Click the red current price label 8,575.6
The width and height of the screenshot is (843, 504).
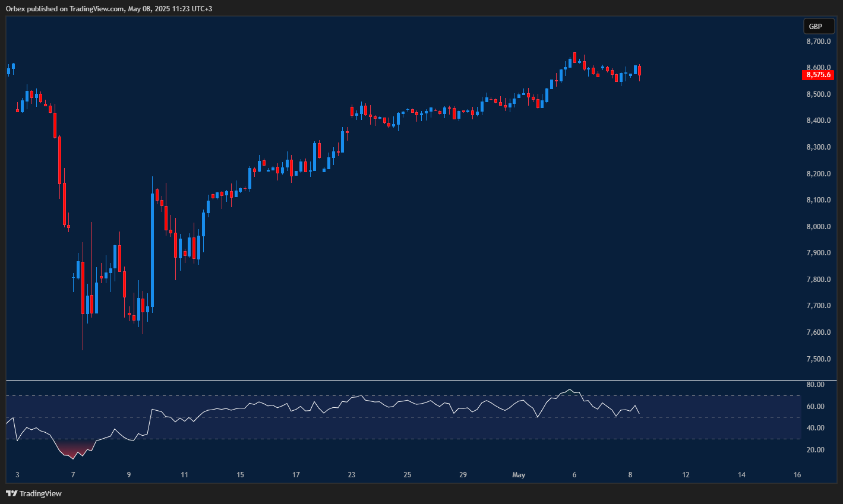(x=818, y=75)
